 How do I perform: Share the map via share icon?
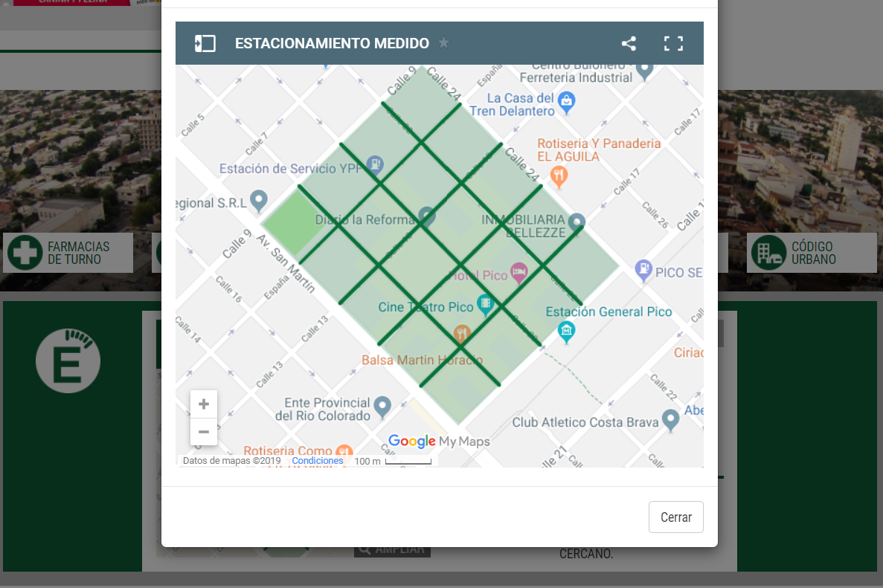[629, 43]
